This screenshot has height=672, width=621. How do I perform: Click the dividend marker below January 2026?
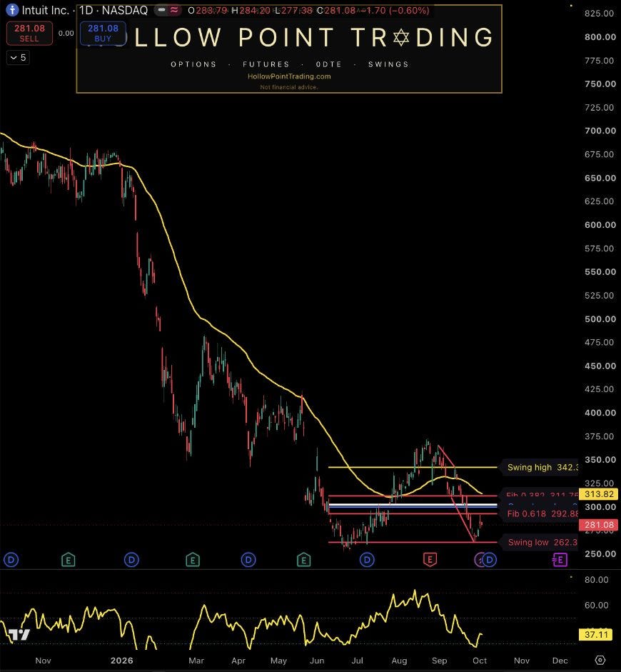[x=131, y=559]
